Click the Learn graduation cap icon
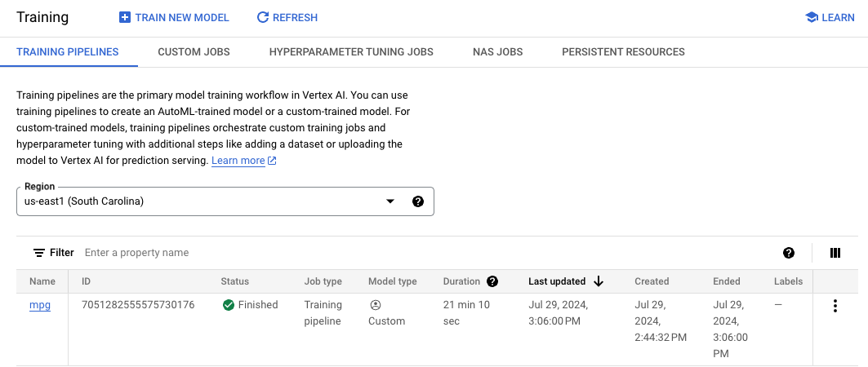Image resolution: width=868 pixels, height=367 pixels. pos(812,18)
